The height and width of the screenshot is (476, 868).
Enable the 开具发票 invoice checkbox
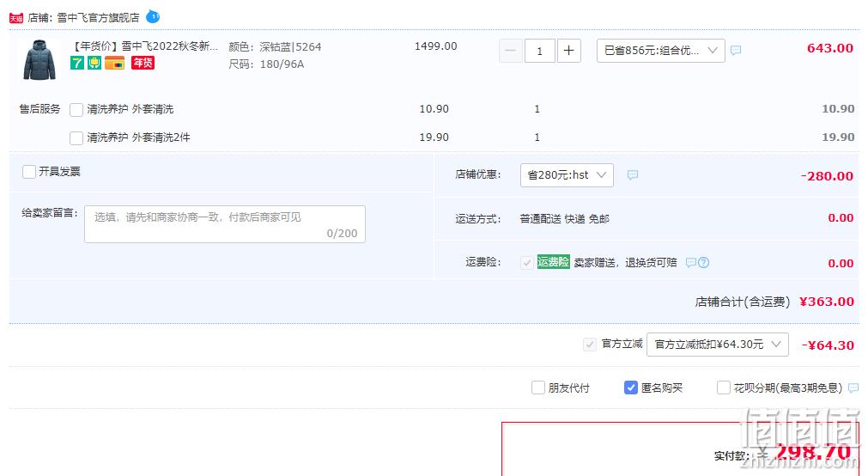tap(29, 172)
